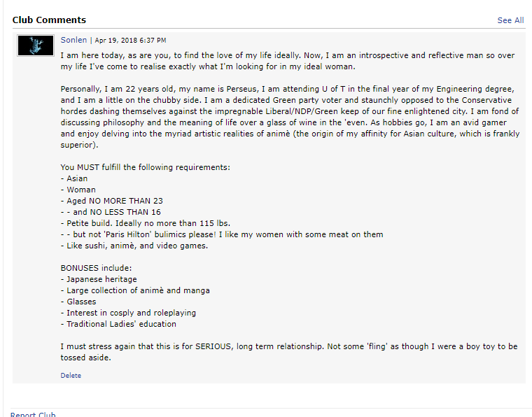Click the "You MUST fulfill" requirements line
The image size is (532, 417).
(x=145, y=167)
